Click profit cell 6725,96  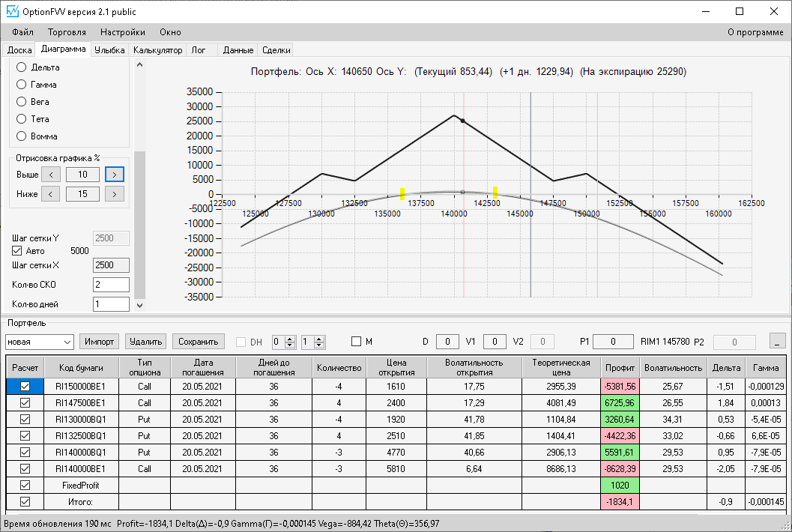[620, 402]
